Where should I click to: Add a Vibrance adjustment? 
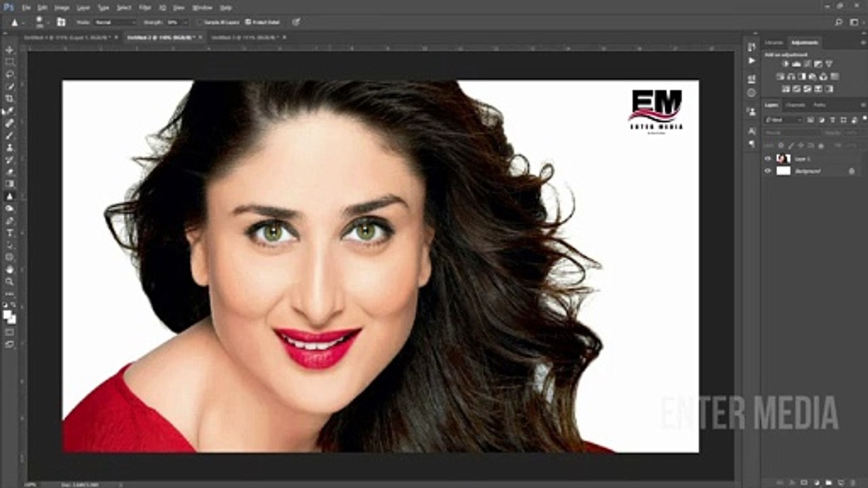click(x=829, y=64)
